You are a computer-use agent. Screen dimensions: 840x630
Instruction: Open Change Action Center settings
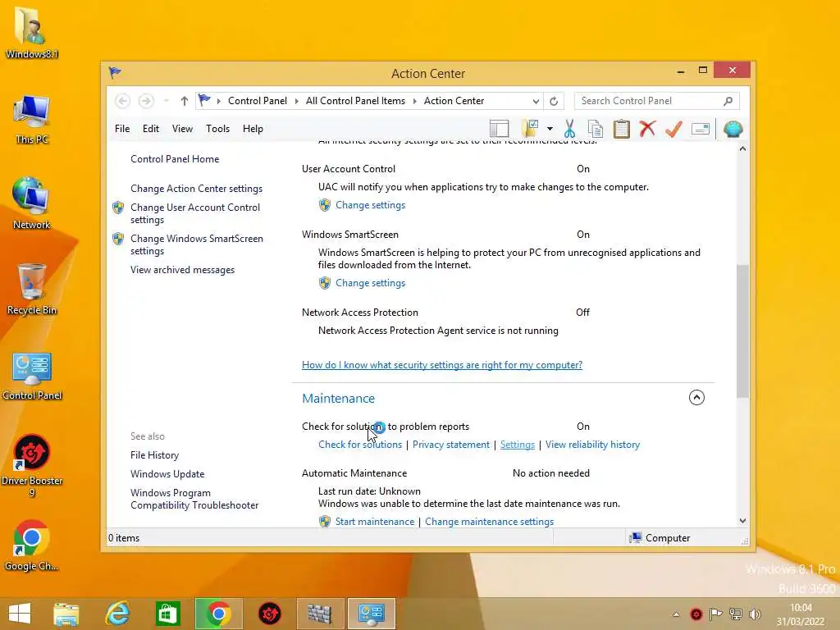pyautogui.click(x=196, y=189)
